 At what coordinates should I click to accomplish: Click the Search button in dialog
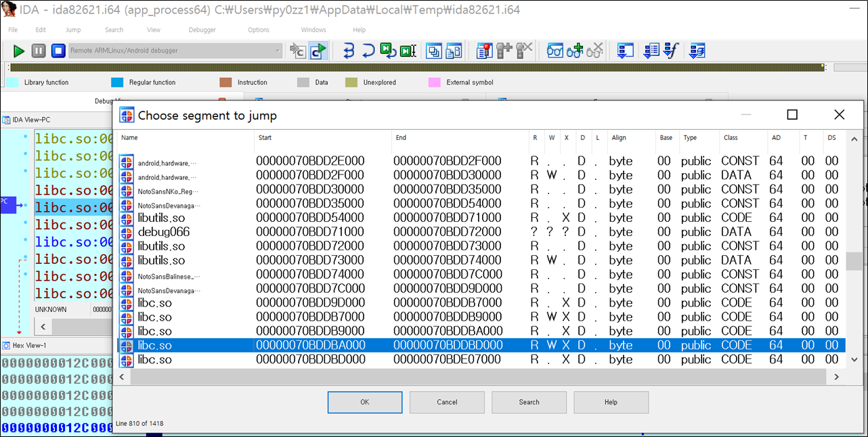(x=529, y=402)
